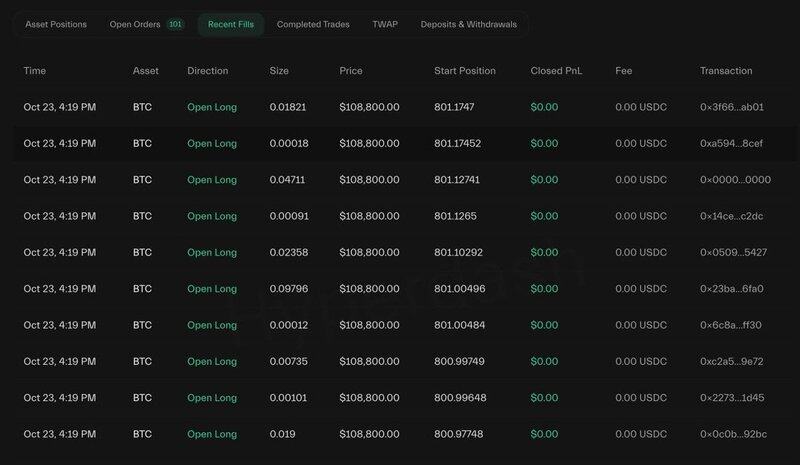Open transaction 0x23ba...6fa0
The image size is (800, 465).
[x=733, y=289]
